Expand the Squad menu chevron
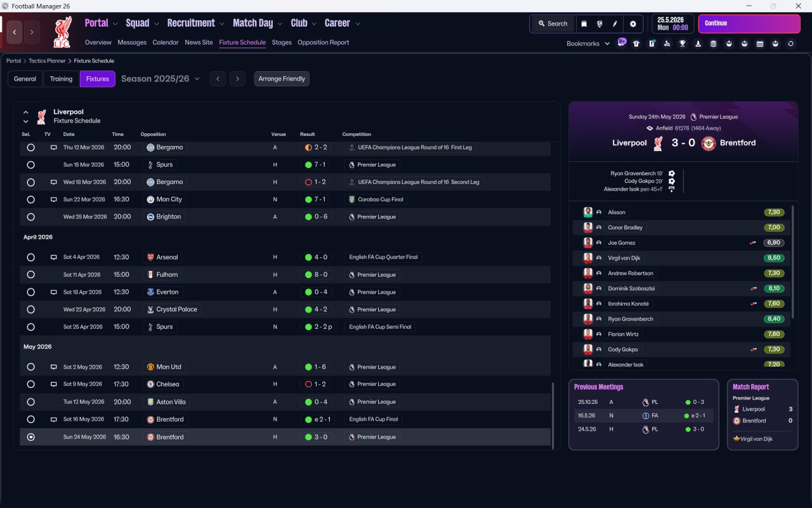This screenshot has width=812, height=508. pos(156,24)
